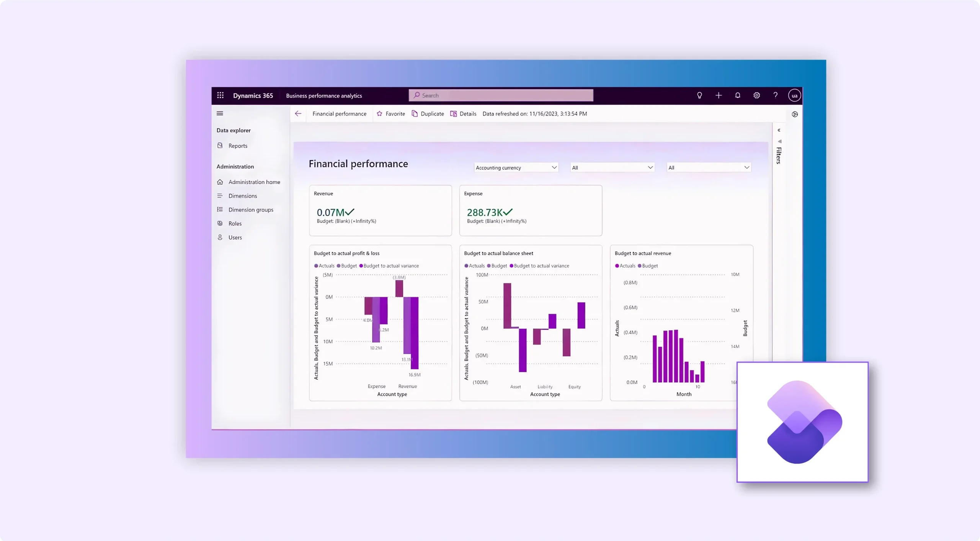Click the Dynamics 365 title
This screenshot has width=980, height=541.
pyautogui.click(x=253, y=95)
